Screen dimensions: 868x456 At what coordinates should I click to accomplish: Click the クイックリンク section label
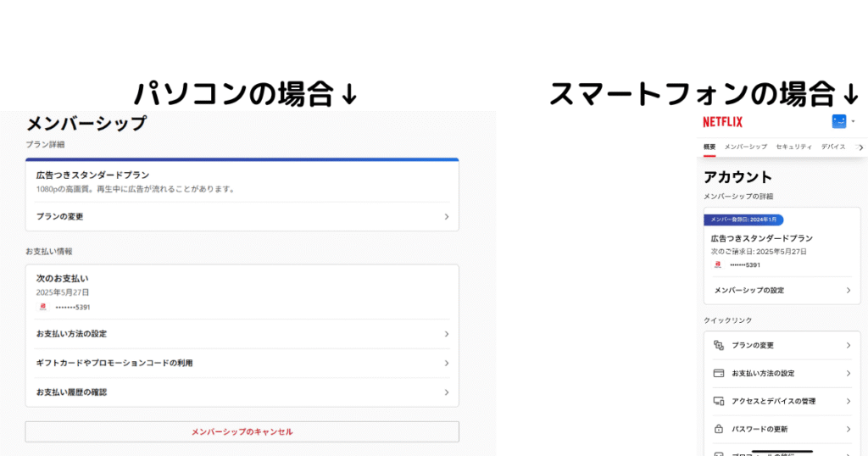[x=727, y=320]
